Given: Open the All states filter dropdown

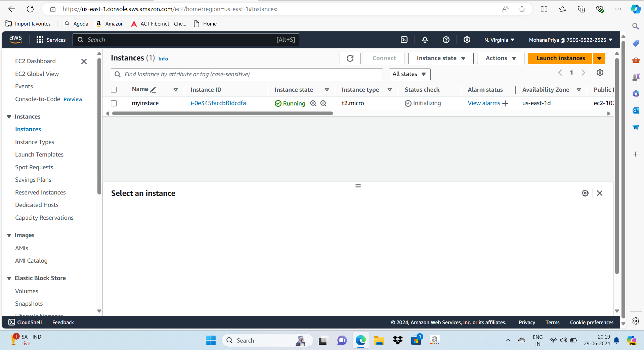Looking at the screenshot, I should (410, 74).
